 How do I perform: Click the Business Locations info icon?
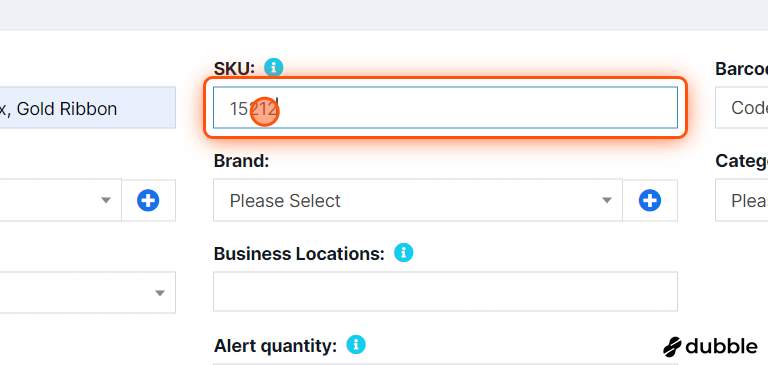(x=404, y=253)
